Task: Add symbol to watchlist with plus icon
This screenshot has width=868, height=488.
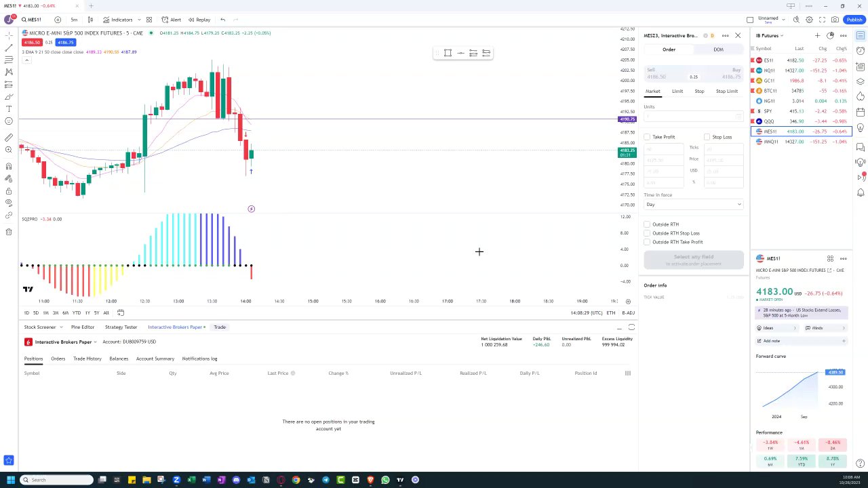Action: (x=818, y=35)
